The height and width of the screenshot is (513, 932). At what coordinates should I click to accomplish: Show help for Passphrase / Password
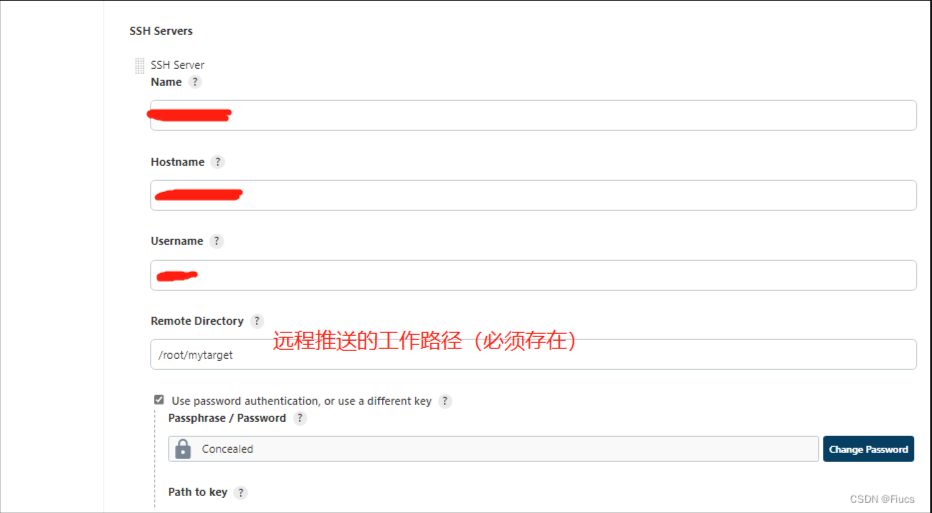[x=300, y=418]
